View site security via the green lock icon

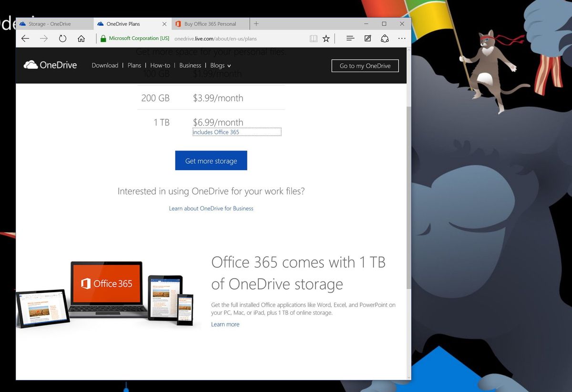(103, 38)
